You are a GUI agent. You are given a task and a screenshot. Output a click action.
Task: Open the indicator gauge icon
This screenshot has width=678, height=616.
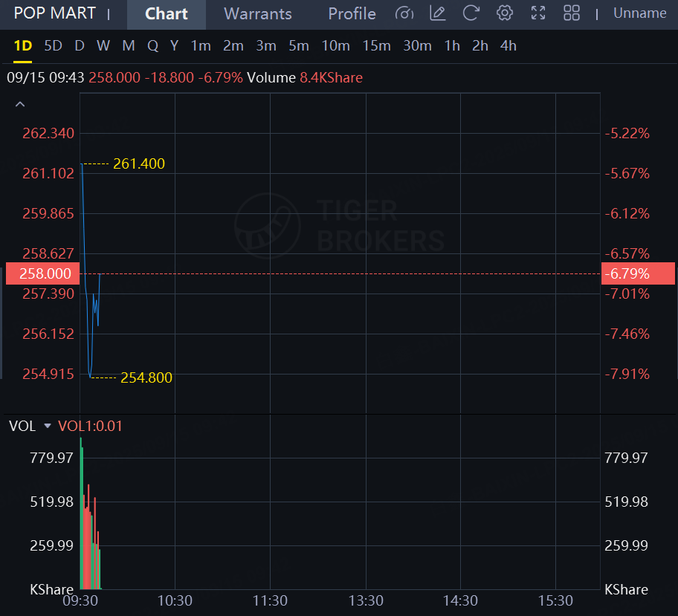(x=404, y=13)
